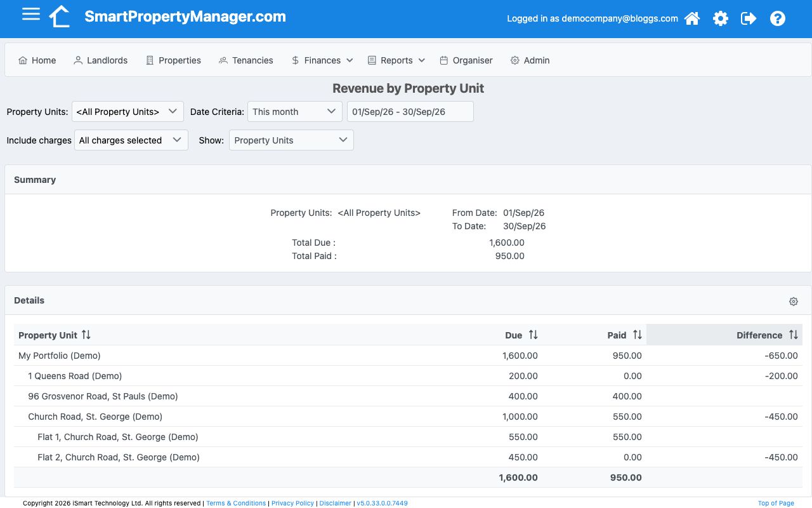Screen dimensions: 812x508
Task: Open the Disclaimer link
Action: pos(335,503)
